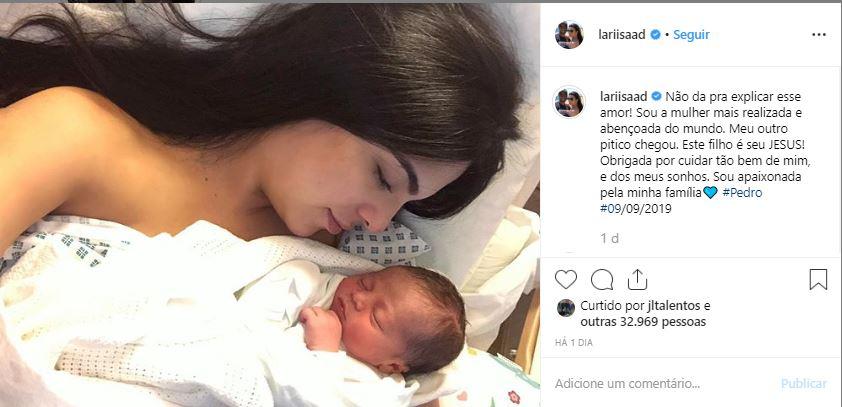
Task: Select the mother and baby post photo
Action: point(270,205)
